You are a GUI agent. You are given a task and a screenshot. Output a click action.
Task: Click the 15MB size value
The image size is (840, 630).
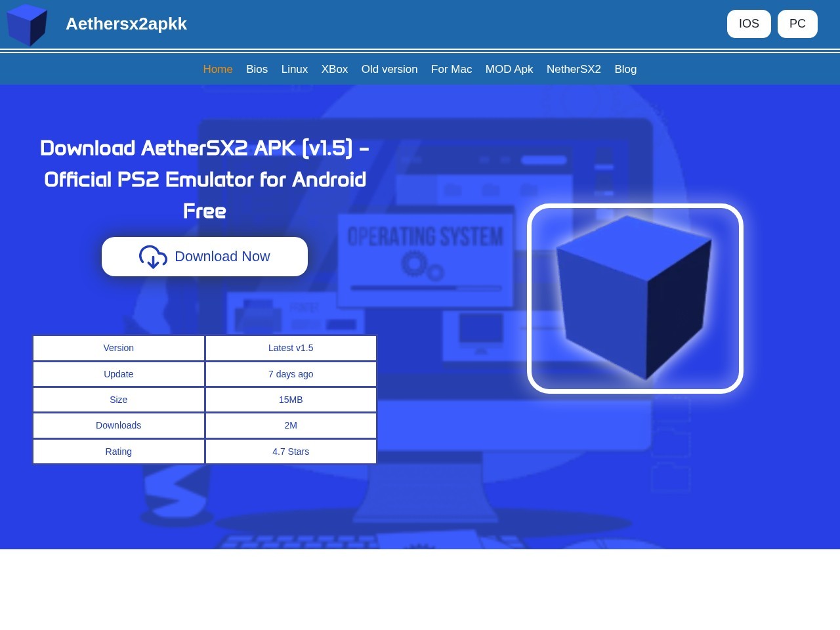pos(291,400)
